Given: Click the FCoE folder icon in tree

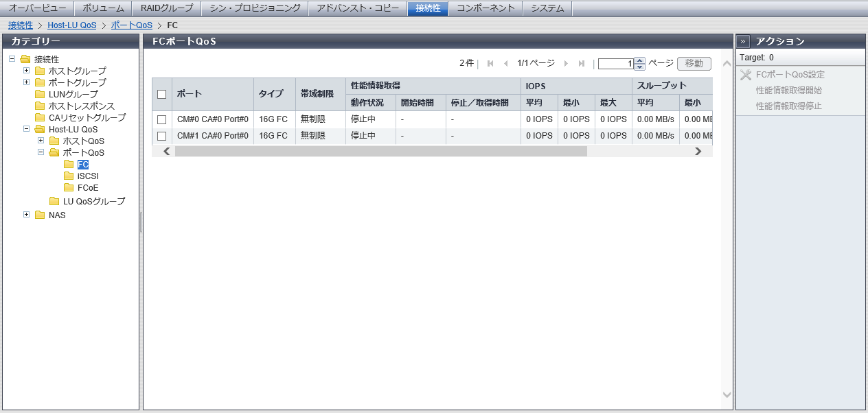Looking at the screenshot, I should [69, 188].
